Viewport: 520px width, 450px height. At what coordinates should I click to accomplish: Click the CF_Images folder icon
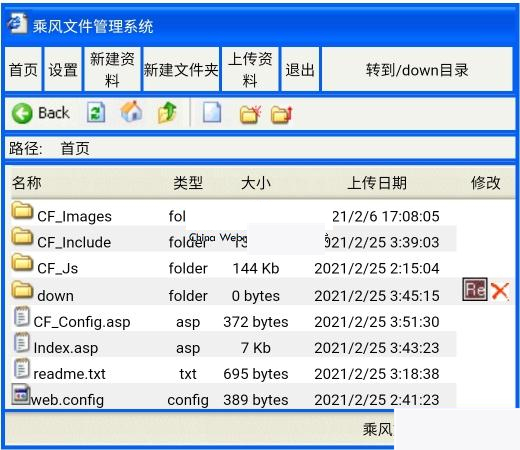point(22,211)
